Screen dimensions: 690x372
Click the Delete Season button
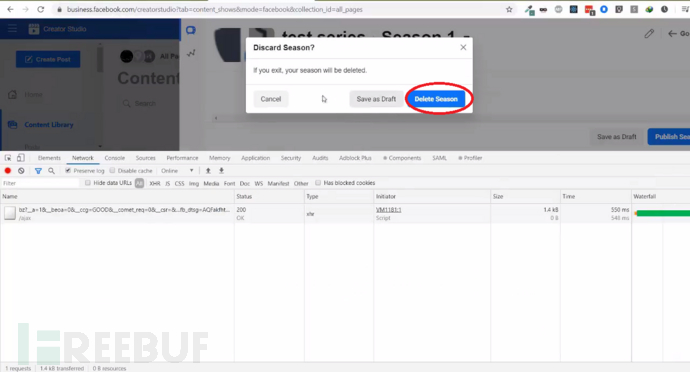(436, 99)
